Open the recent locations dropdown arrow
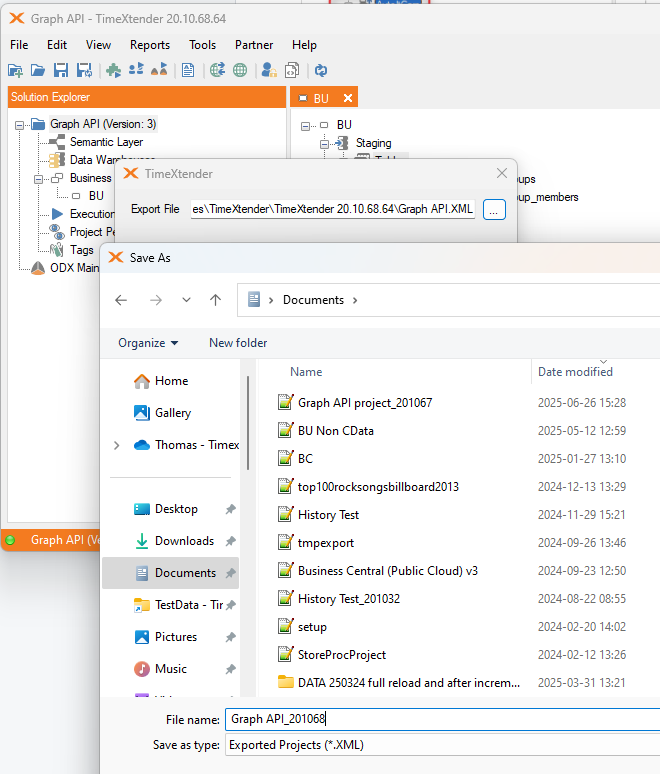This screenshot has width=660, height=774. coord(186,300)
